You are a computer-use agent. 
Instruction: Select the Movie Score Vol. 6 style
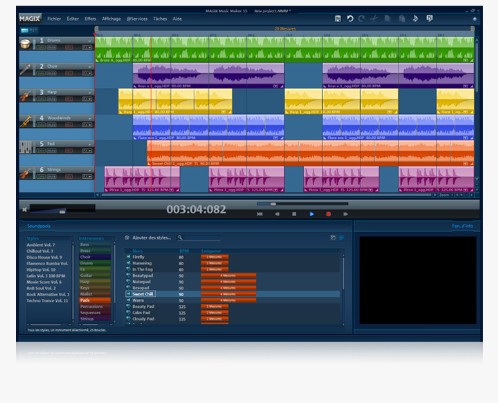(x=44, y=282)
